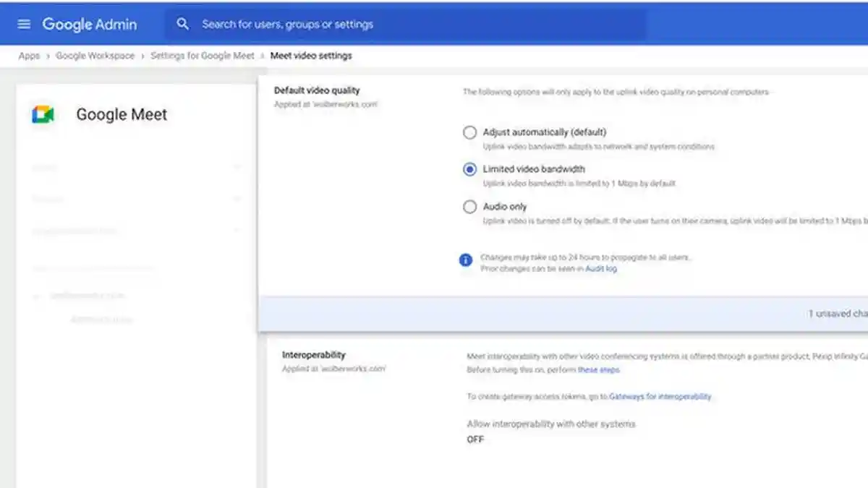Select Limited video bandwidth radio button

[470, 169]
